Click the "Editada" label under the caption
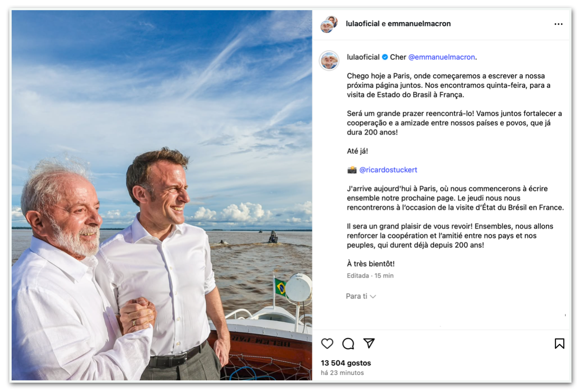Viewport: 579px width, 392px height. click(358, 276)
